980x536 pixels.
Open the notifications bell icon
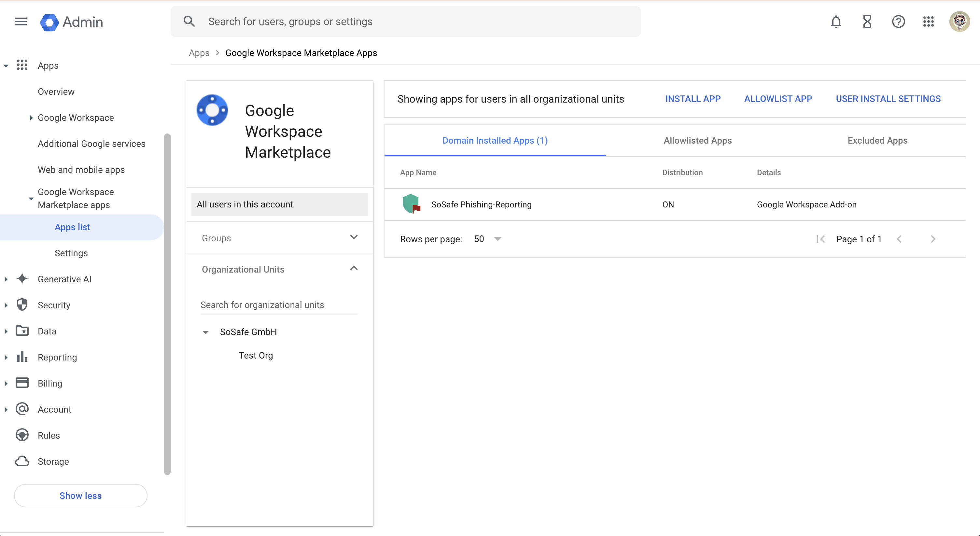(x=835, y=22)
